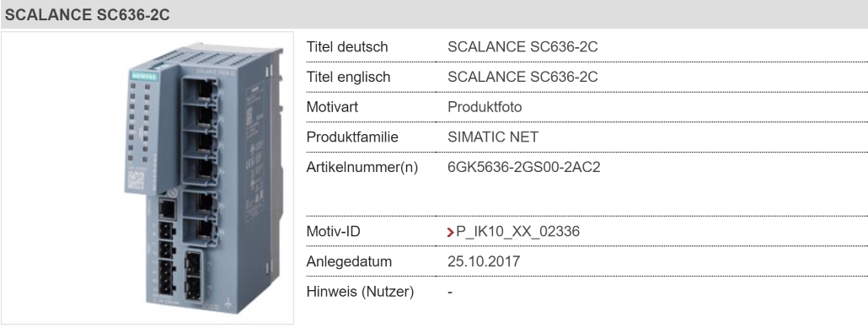This screenshot has width=868, height=328.
Task: Click the Produktfoto value text
Action: click(485, 107)
